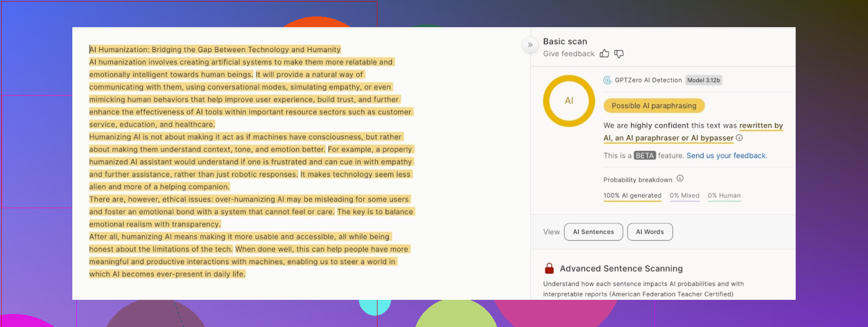Viewport: 868px width, 327px height.
Task: Open the Send us your feedback link
Action: point(727,156)
